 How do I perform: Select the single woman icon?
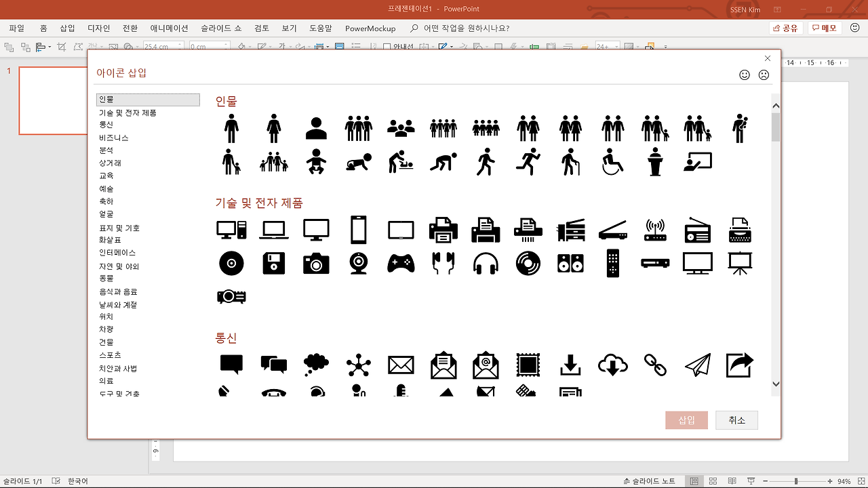274,127
